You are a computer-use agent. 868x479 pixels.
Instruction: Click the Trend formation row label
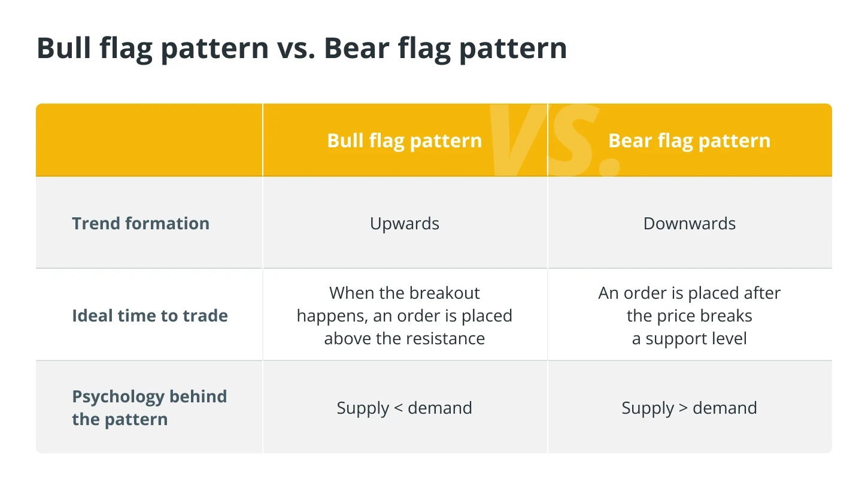point(141,223)
